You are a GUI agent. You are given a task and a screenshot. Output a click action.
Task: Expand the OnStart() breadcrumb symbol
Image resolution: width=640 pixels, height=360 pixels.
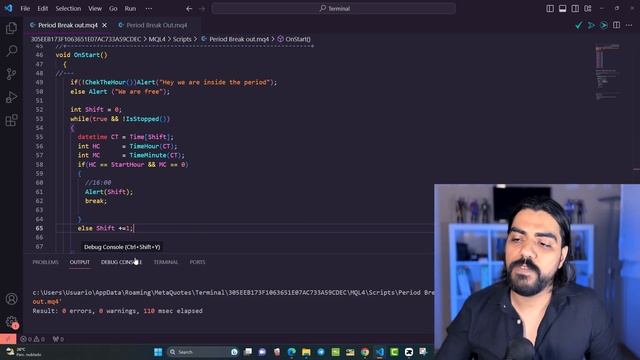click(x=298, y=39)
